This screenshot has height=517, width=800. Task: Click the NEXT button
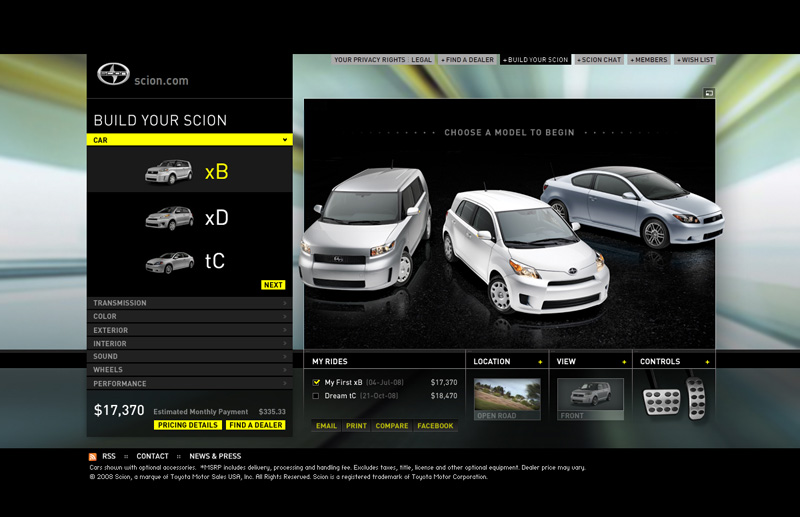[273, 285]
